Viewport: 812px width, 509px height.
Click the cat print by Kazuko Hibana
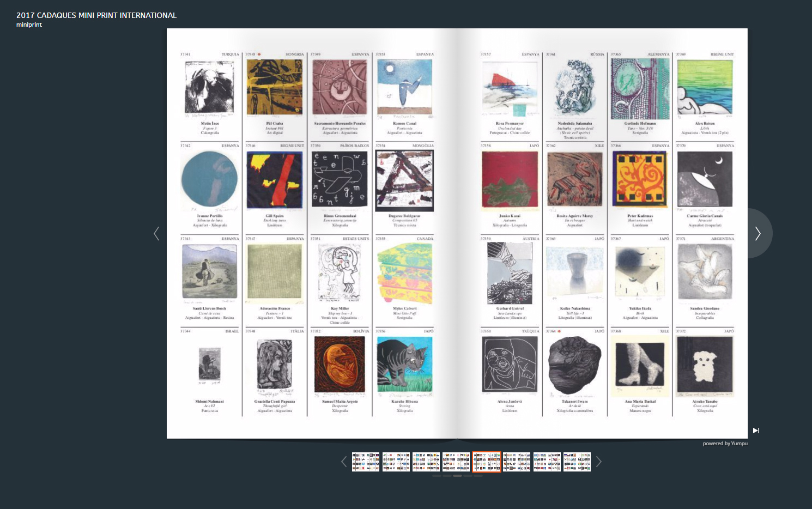pyautogui.click(x=404, y=364)
